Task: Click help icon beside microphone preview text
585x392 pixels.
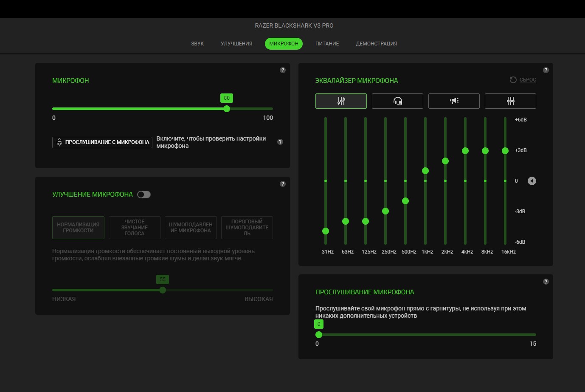Action: (280, 142)
